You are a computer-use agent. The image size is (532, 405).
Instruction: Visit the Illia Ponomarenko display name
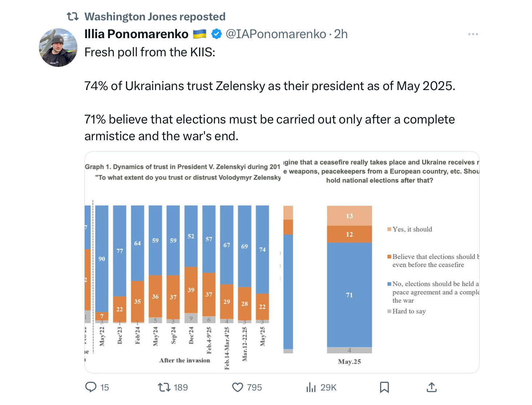pyautogui.click(x=136, y=34)
